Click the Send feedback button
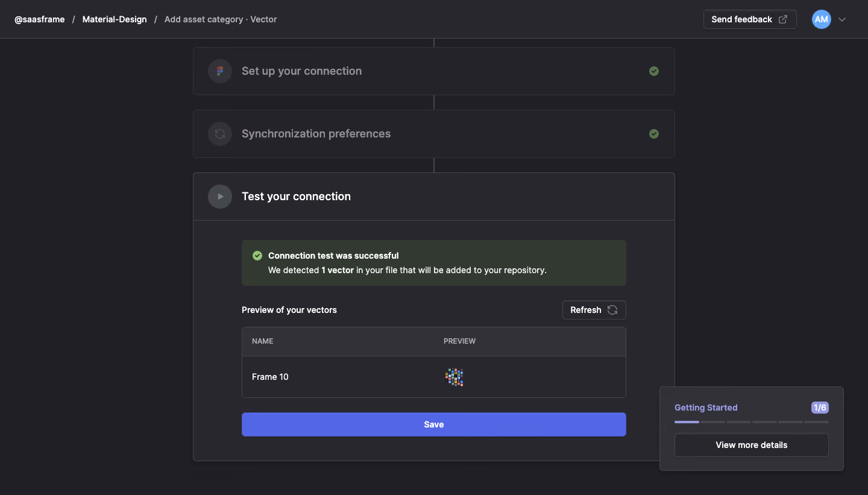This screenshot has width=868, height=495. pyautogui.click(x=750, y=19)
